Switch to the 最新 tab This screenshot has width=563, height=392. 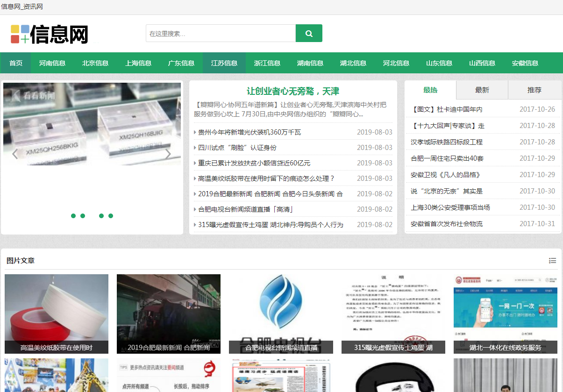[482, 90]
